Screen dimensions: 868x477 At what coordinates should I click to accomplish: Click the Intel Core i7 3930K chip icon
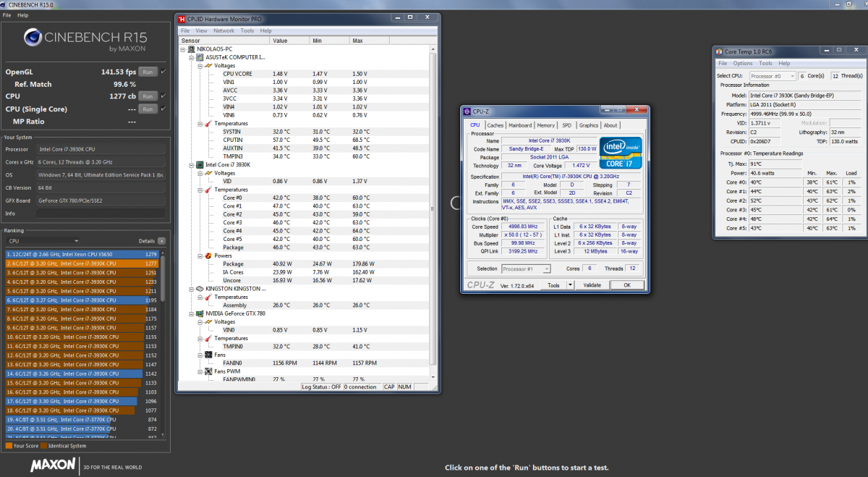click(200, 164)
